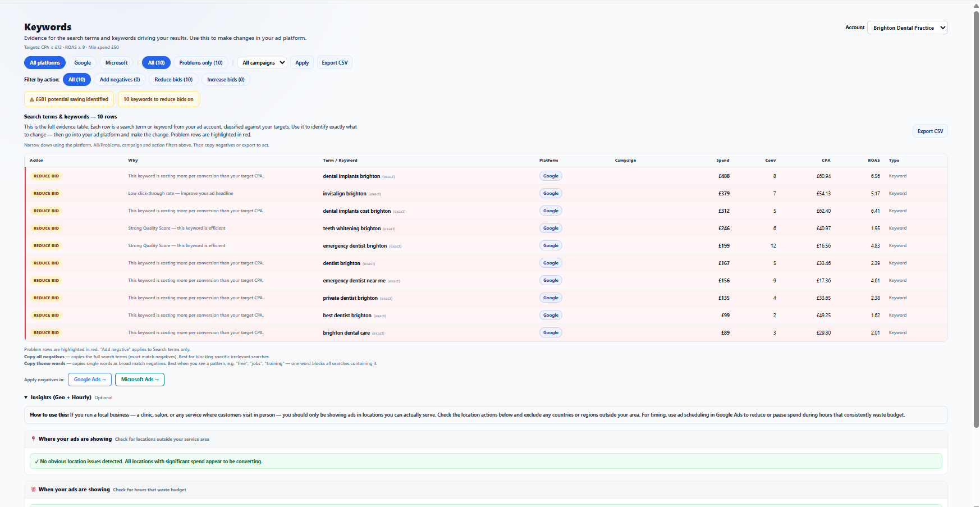This screenshot has width=980, height=507.
Task: Click the Export CSV button above the table
Action: [x=930, y=131]
